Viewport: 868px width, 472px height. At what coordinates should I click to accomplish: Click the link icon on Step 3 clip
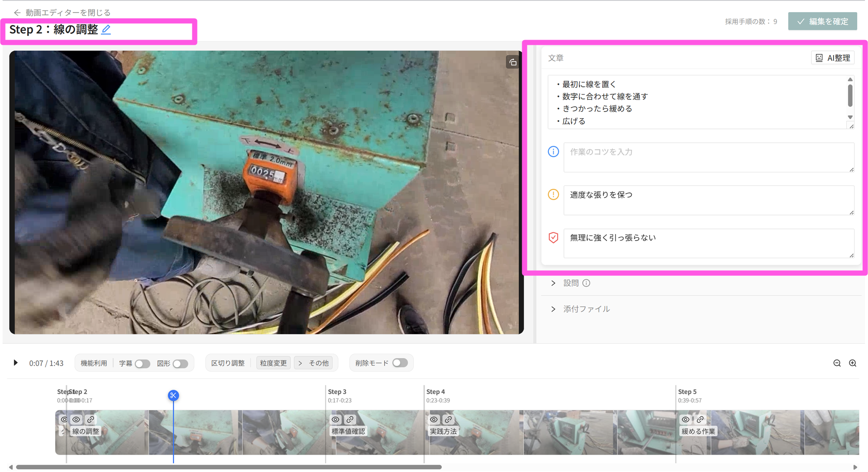[350, 419]
